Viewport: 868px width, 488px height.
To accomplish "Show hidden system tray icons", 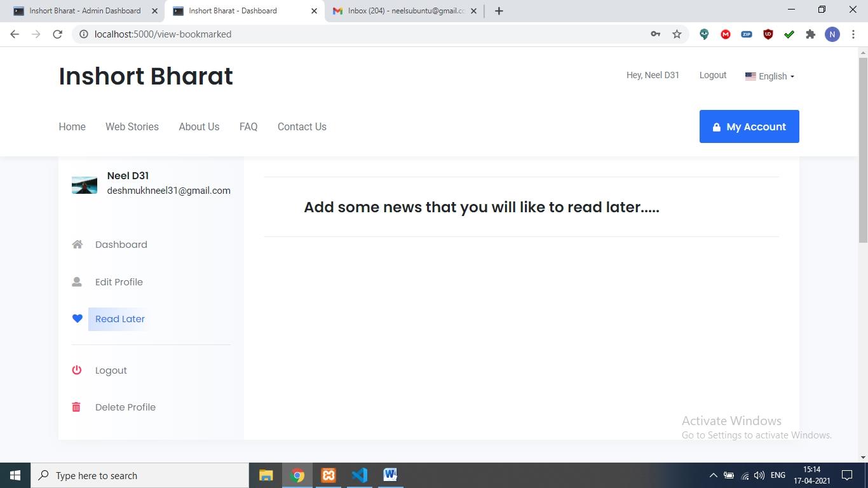I will (x=713, y=475).
